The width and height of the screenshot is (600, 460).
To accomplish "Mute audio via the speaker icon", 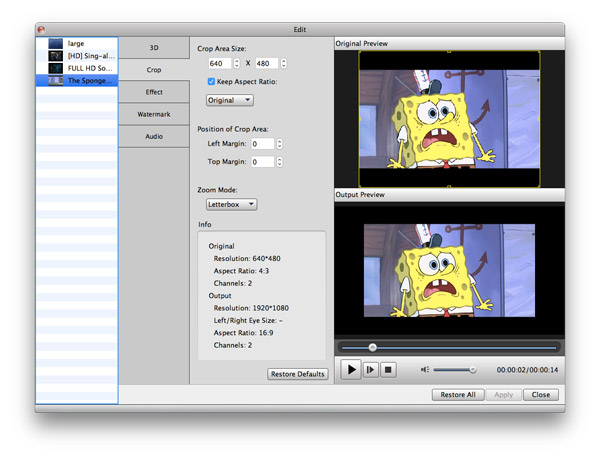I will pyautogui.click(x=425, y=369).
